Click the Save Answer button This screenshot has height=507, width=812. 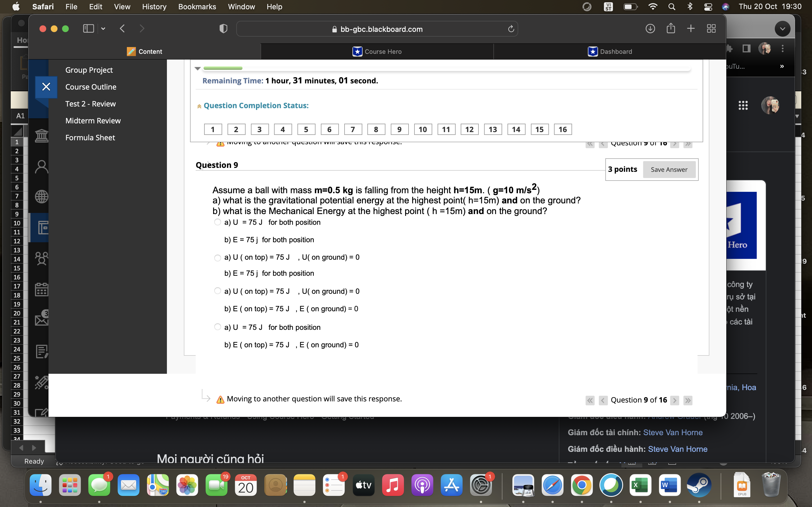coord(669,169)
